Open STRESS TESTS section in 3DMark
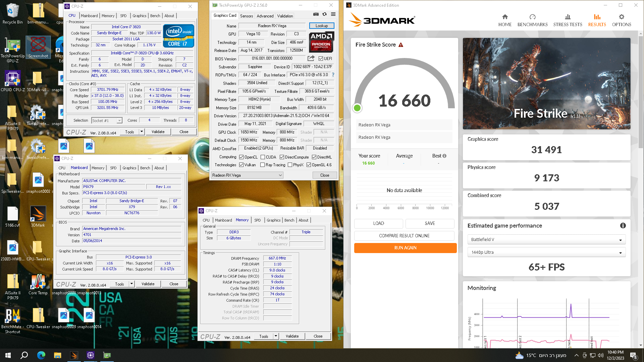The height and width of the screenshot is (362, 644). pyautogui.click(x=568, y=20)
